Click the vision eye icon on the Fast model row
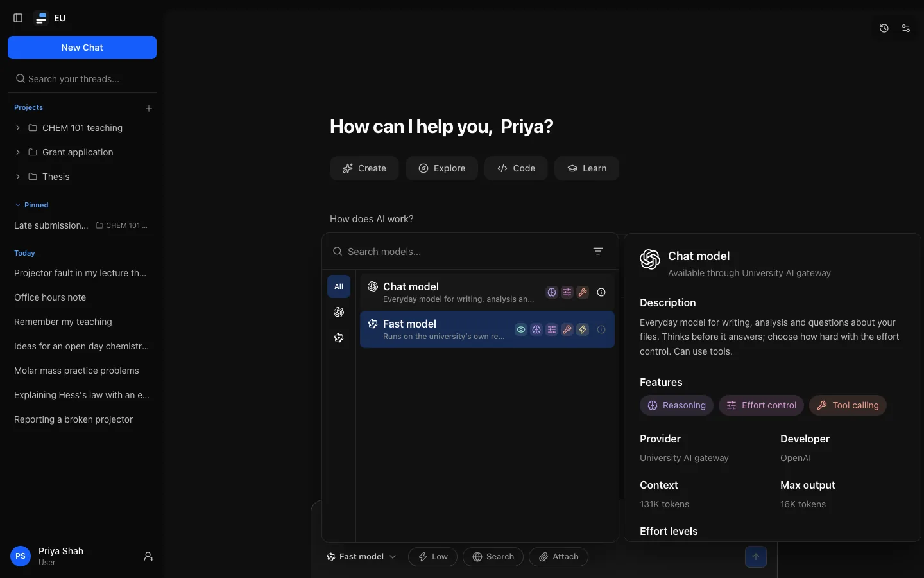This screenshot has height=578, width=924. 521,329
